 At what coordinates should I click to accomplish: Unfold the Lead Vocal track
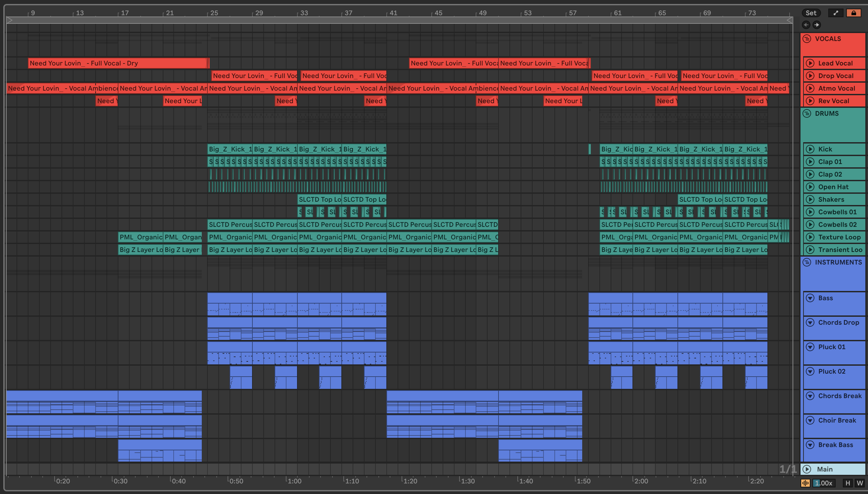(x=810, y=63)
